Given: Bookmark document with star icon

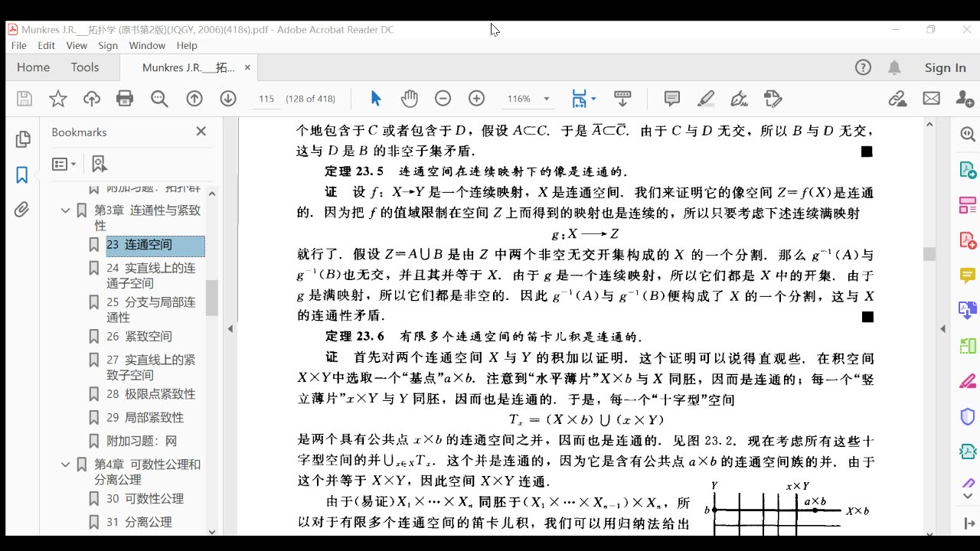Looking at the screenshot, I should coord(58,99).
